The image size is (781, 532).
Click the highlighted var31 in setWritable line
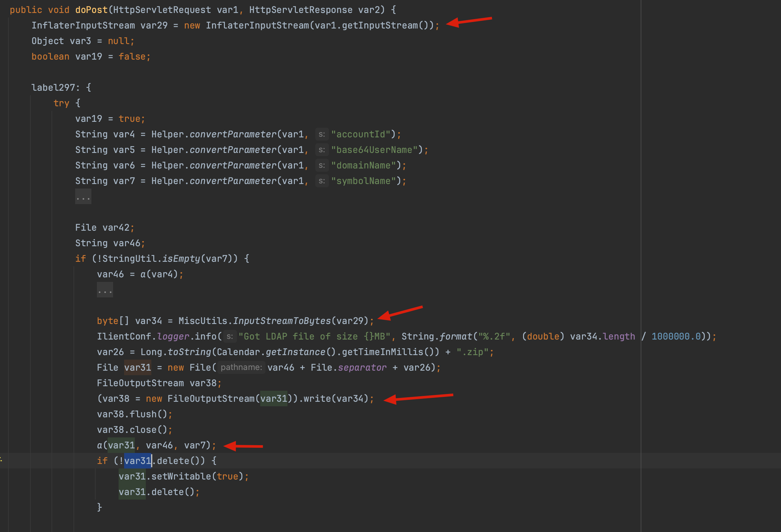pyautogui.click(x=132, y=476)
